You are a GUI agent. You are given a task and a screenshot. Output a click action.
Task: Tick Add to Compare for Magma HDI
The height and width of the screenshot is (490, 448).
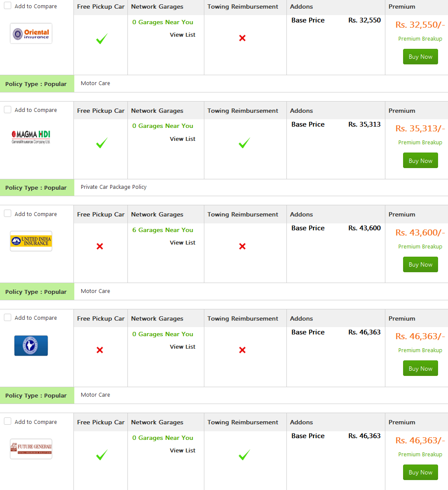point(7,110)
